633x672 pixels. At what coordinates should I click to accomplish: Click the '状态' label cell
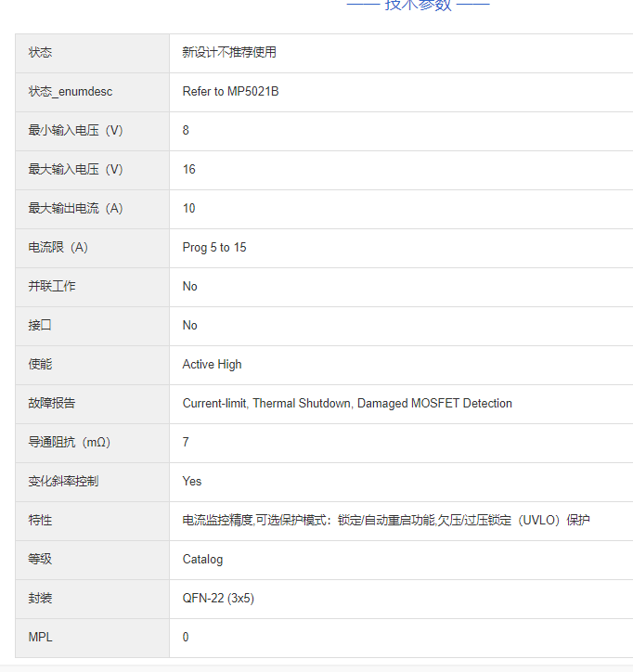click(92, 53)
